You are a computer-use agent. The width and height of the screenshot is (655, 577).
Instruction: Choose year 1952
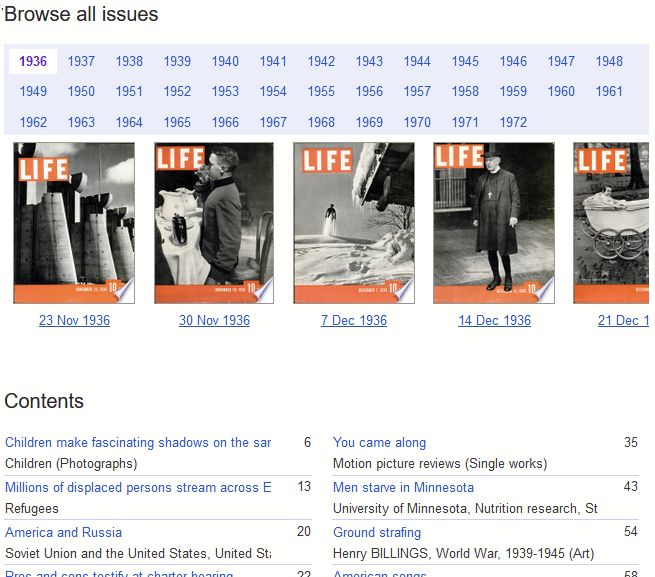(x=177, y=92)
